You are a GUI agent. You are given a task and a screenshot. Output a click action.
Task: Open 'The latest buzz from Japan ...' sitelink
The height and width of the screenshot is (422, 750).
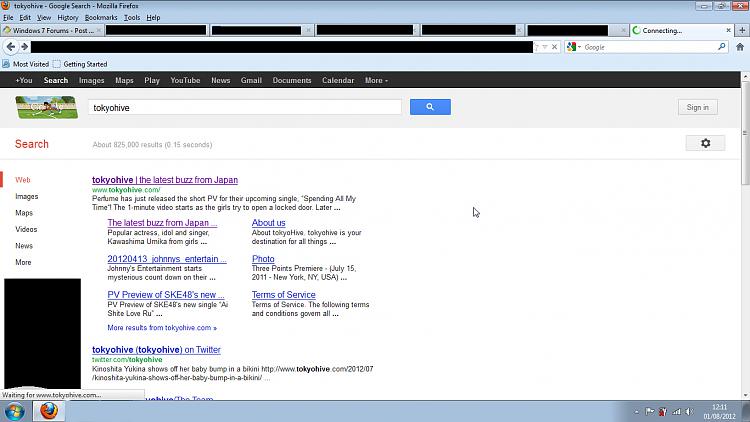pos(162,222)
